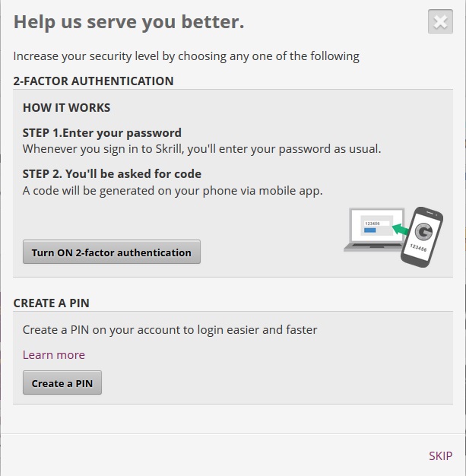Image resolution: width=466 pixels, height=476 pixels.
Task: Click the "Create a PIN on your account" description
Action: (x=170, y=330)
